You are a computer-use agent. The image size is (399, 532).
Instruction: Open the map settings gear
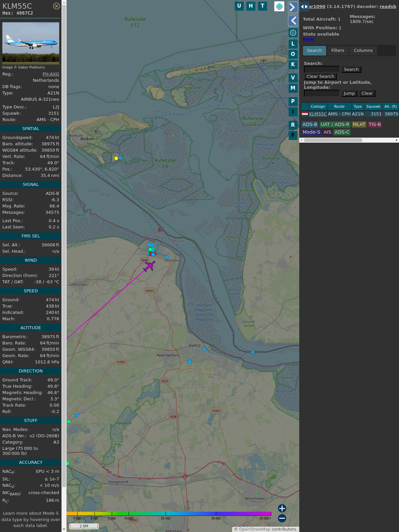293,33
